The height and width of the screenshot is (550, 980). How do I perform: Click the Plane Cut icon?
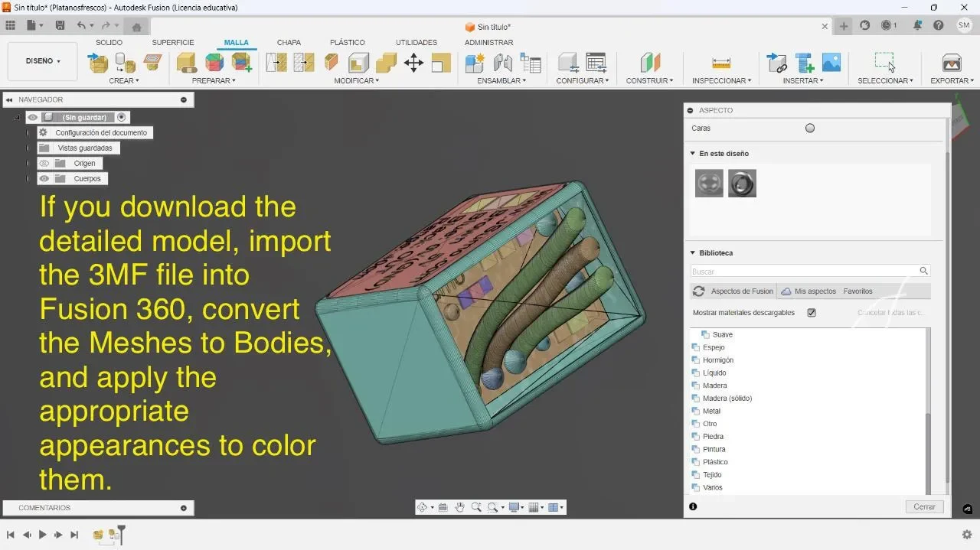click(x=332, y=63)
